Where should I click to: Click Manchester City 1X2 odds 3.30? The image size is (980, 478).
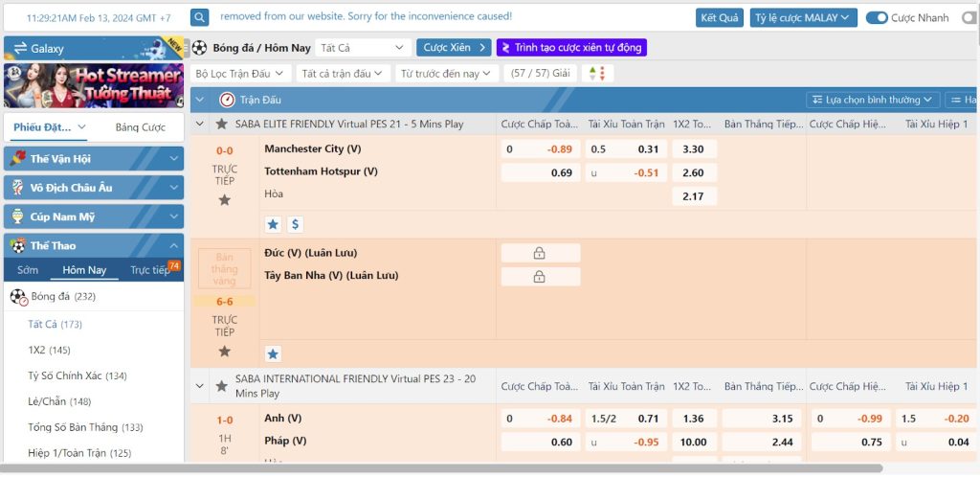694,148
